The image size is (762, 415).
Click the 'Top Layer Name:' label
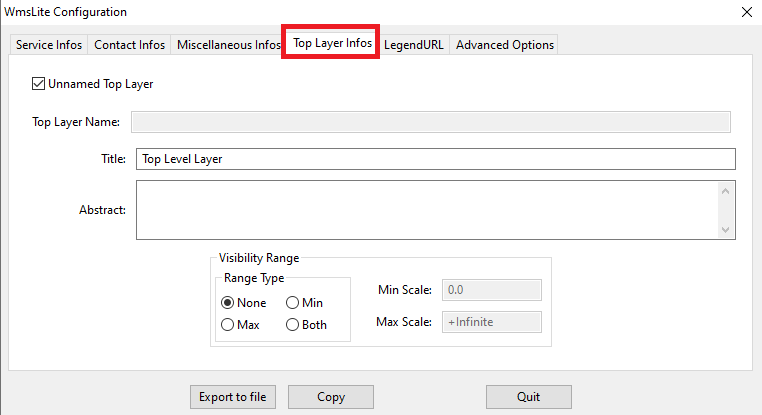(x=76, y=122)
